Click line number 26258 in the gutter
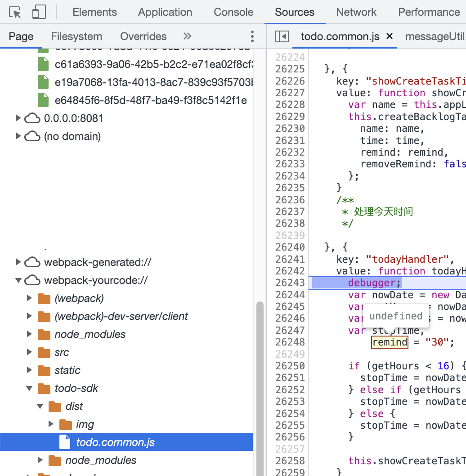The height and width of the screenshot is (476, 466). 290,461
